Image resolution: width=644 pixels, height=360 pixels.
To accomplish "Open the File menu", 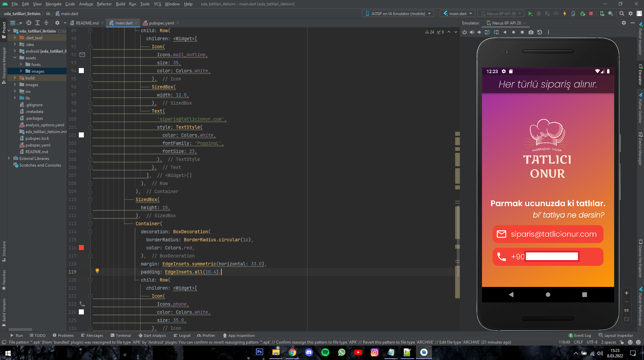I will tap(15, 4).
